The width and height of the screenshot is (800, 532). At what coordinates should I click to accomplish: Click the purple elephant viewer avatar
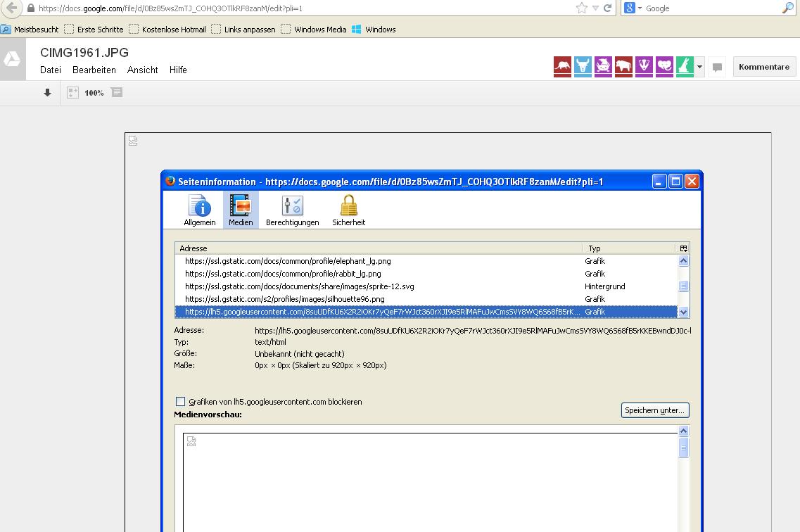coord(664,67)
